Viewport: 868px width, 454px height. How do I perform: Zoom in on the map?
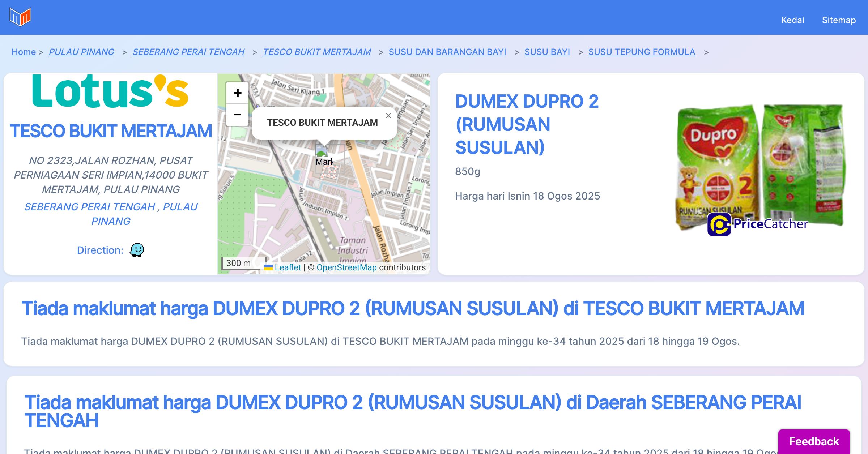tap(237, 93)
